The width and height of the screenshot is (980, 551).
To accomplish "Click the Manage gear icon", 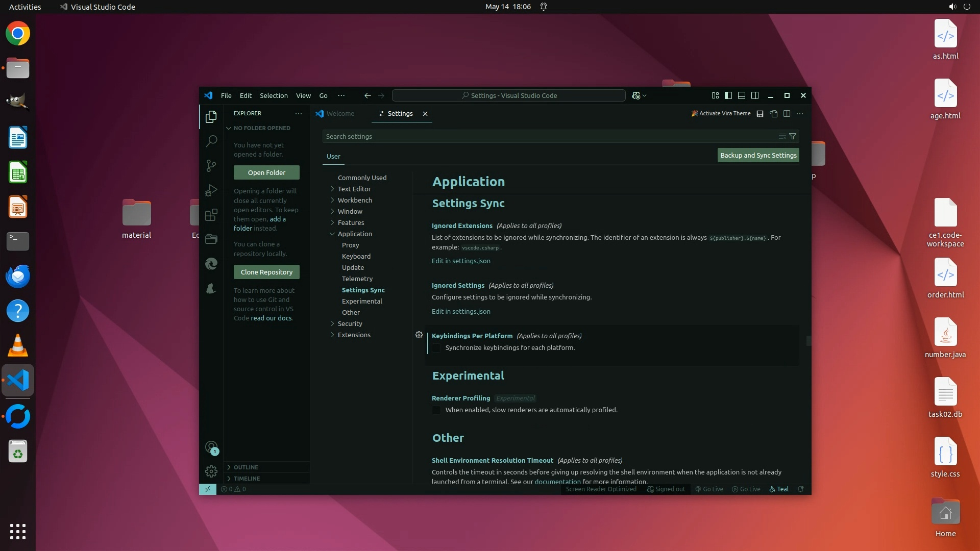I will click(x=211, y=471).
